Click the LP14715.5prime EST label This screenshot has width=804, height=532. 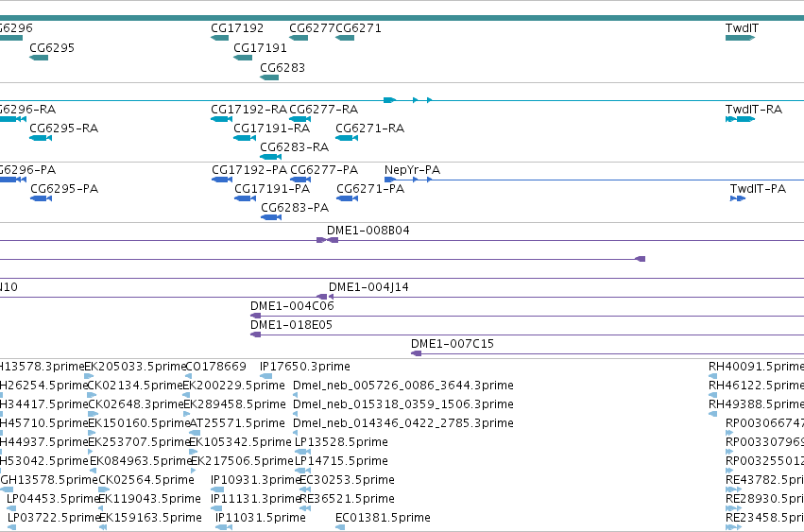tap(341, 461)
